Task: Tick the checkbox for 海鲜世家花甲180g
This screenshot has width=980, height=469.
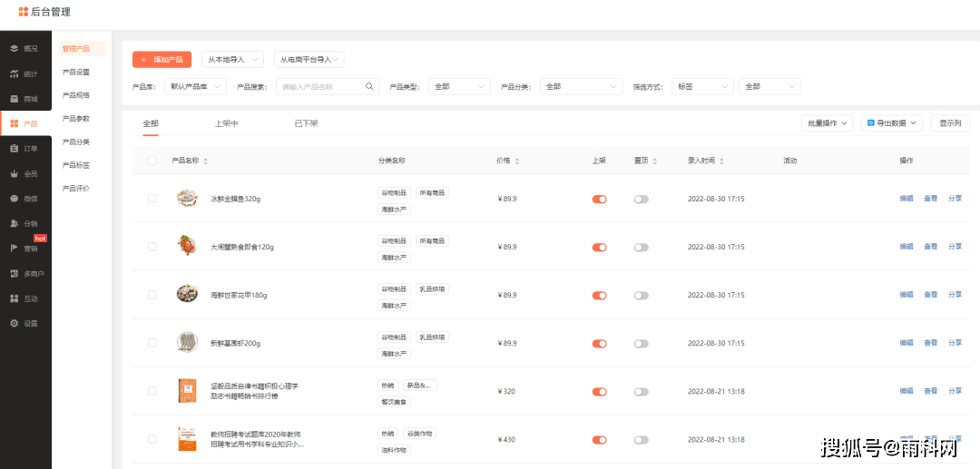Action: (x=152, y=295)
